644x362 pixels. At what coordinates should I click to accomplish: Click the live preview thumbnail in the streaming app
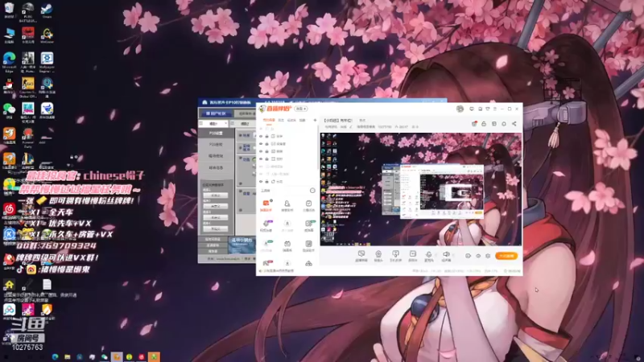(x=421, y=189)
